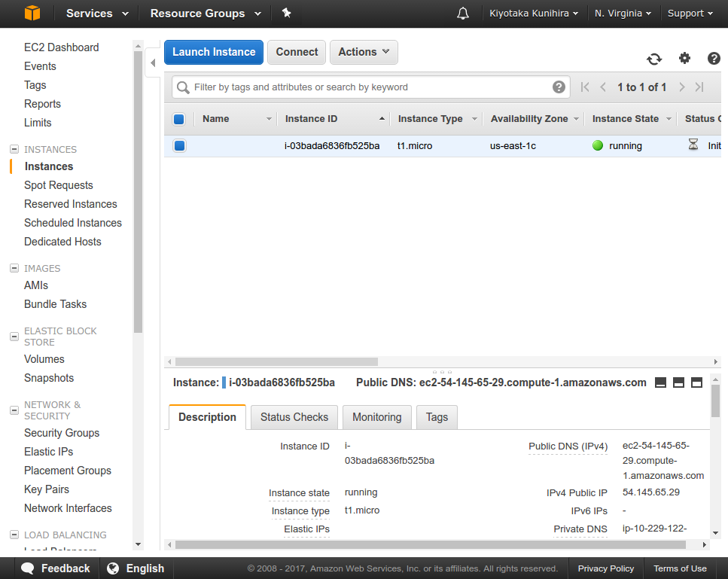Collapse the INSTANCES sidebar section

(14, 149)
